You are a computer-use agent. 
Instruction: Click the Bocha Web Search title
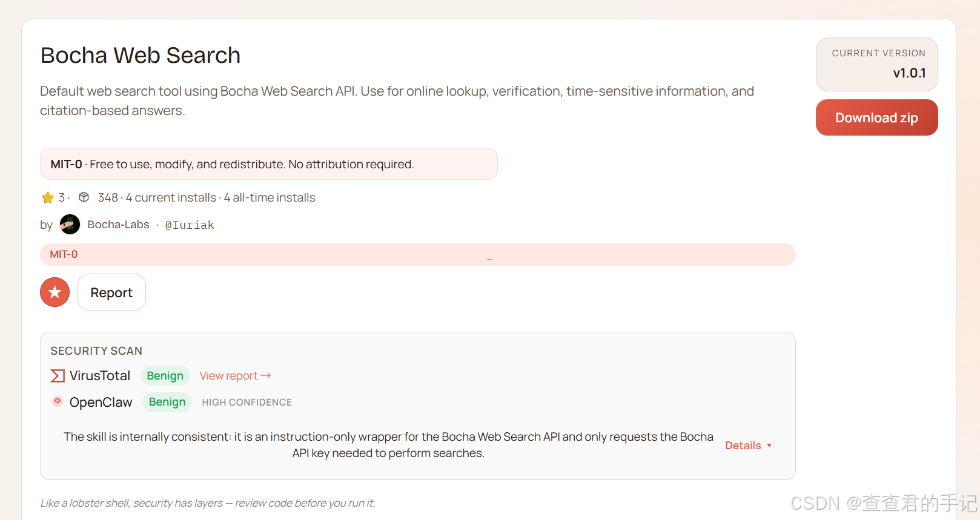pos(141,55)
